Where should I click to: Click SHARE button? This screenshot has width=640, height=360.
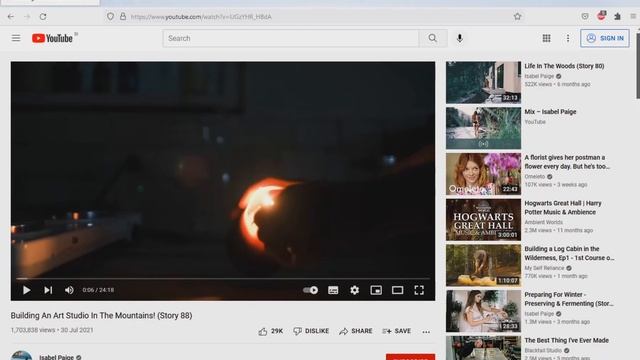pyautogui.click(x=356, y=331)
